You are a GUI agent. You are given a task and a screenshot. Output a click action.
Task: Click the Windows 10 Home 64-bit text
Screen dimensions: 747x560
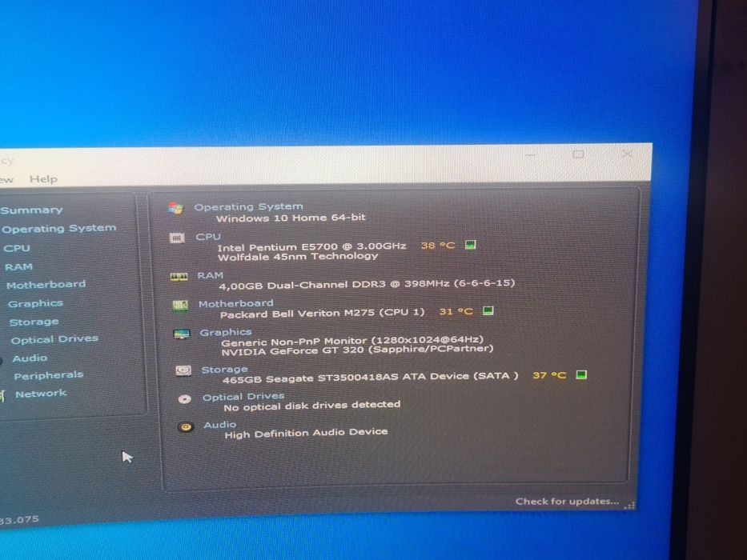pos(291,218)
